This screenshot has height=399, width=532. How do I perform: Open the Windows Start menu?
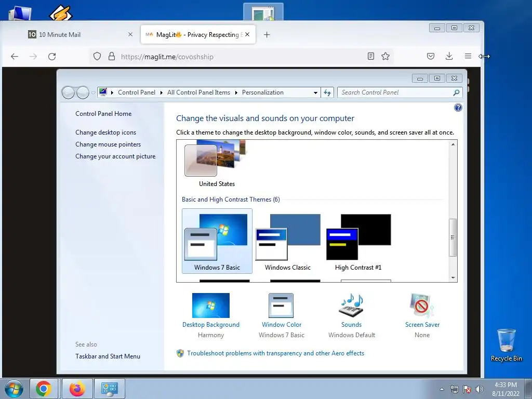point(14,389)
